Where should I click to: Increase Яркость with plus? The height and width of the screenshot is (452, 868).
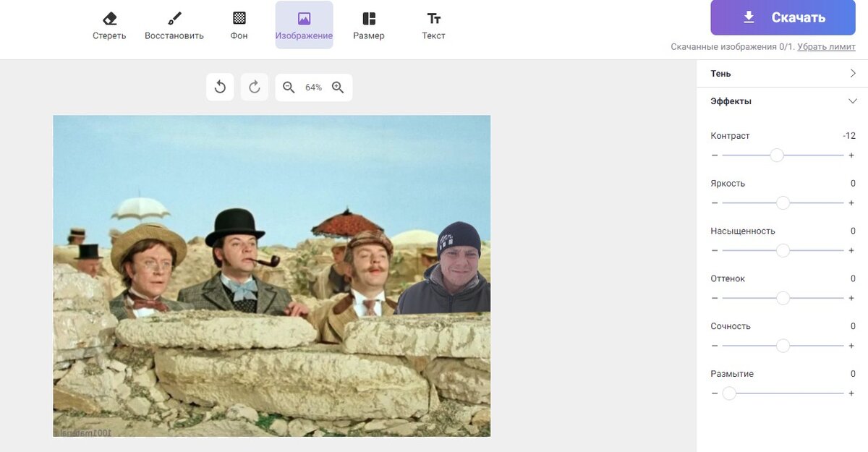[x=851, y=203]
